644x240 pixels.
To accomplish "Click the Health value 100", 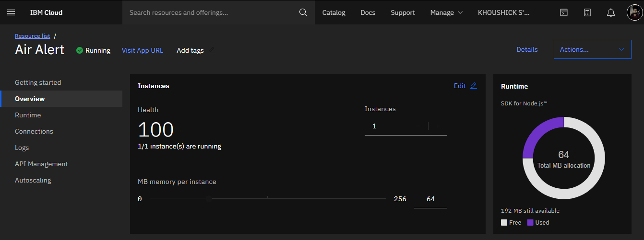I will 155,130.
